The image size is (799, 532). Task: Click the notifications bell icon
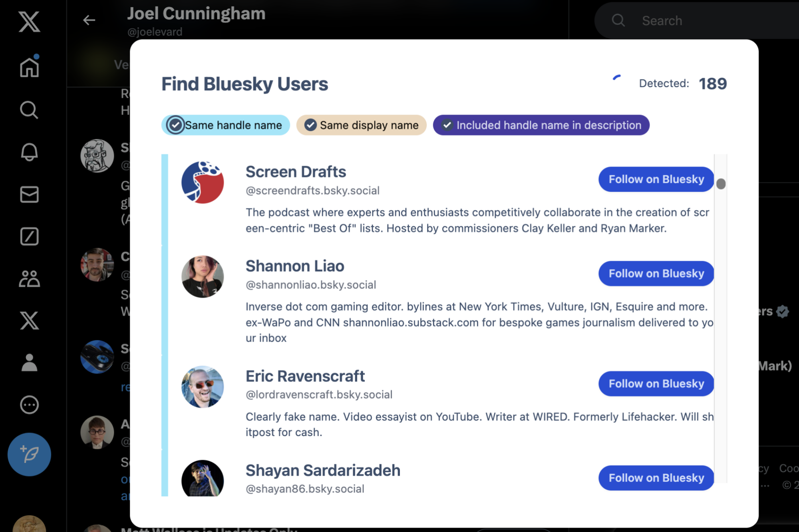coord(30,151)
